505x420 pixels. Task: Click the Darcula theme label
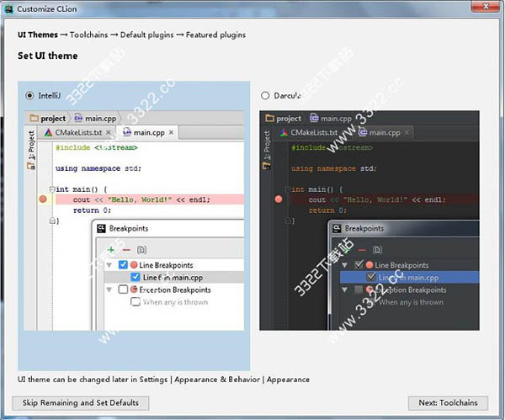287,96
